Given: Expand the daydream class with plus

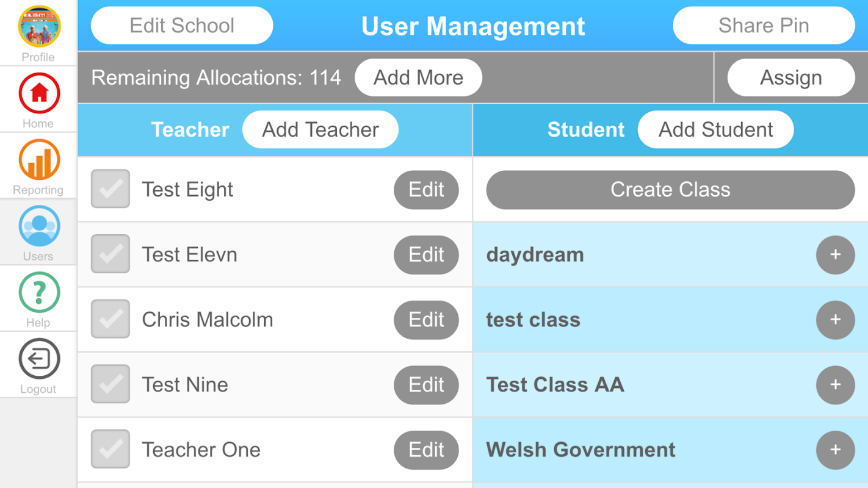Looking at the screenshot, I should coord(835,254).
